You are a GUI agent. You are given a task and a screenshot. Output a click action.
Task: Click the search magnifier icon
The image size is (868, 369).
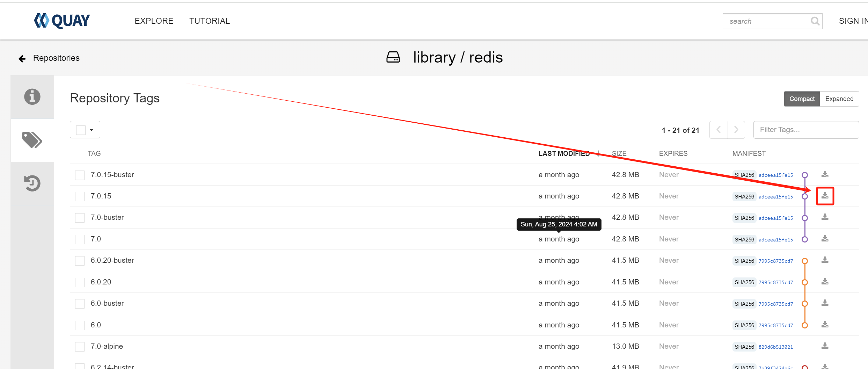[815, 21]
